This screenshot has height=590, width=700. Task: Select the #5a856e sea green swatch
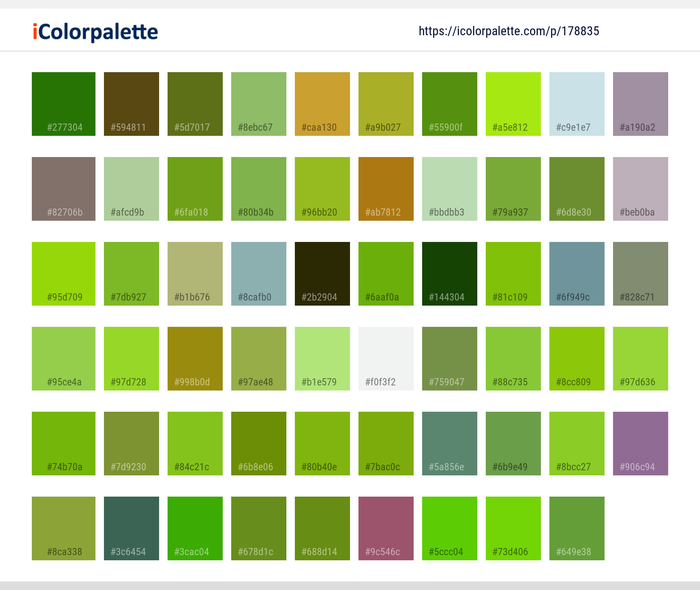point(450,444)
